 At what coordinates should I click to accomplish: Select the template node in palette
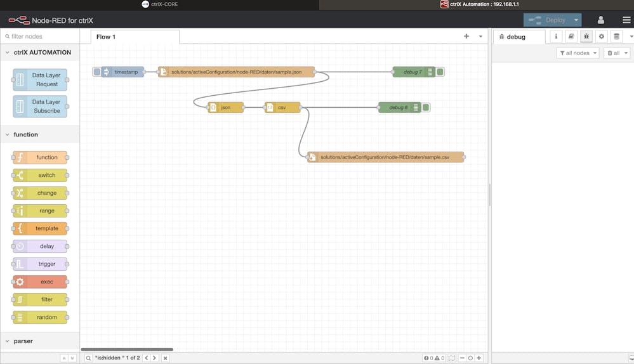(x=40, y=228)
